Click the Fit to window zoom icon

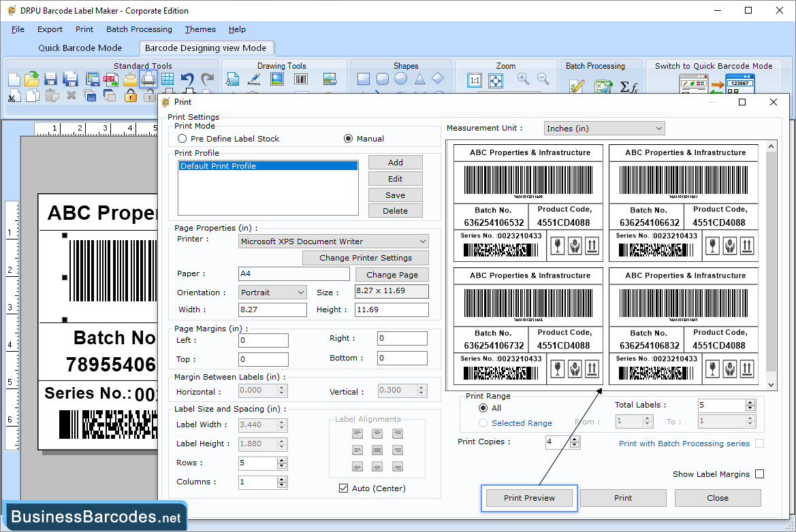point(496,81)
